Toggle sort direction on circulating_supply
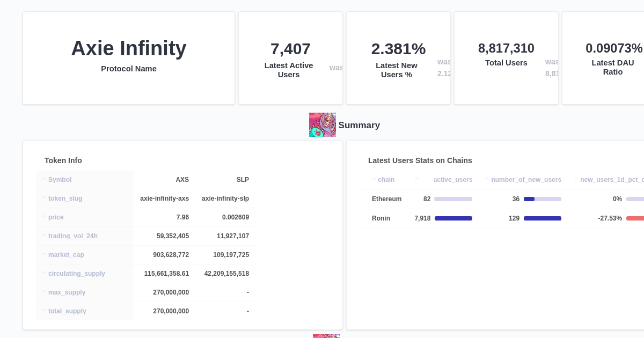The height and width of the screenshot is (338, 644). click(45, 273)
